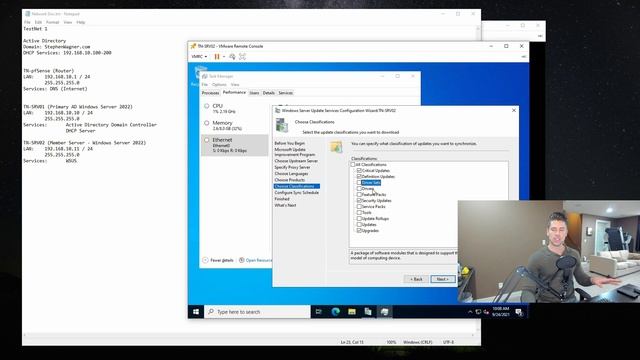Select Choose Upstream Server step
Screen dimensions: 640x360
(x=296, y=161)
